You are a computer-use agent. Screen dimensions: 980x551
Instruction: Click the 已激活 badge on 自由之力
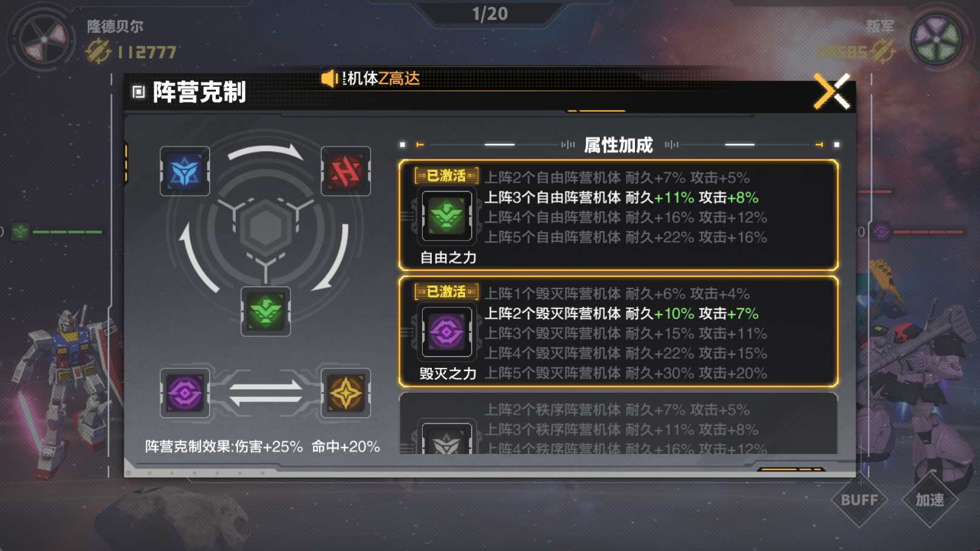tap(446, 176)
